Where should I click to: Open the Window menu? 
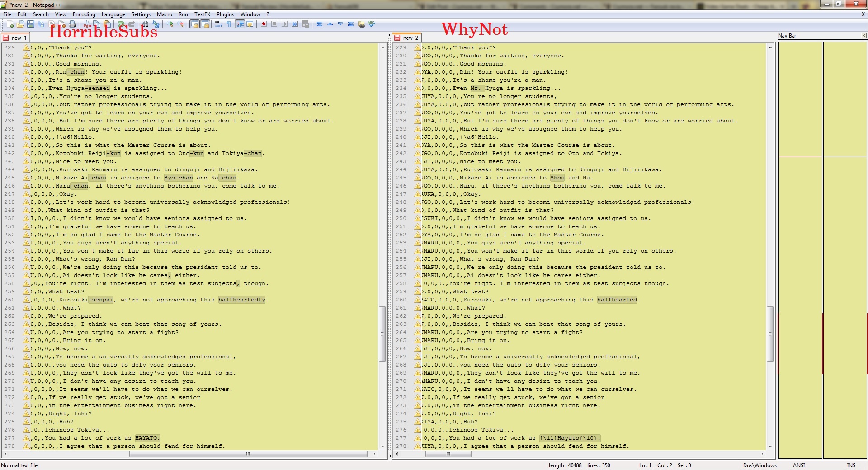pos(250,14)
